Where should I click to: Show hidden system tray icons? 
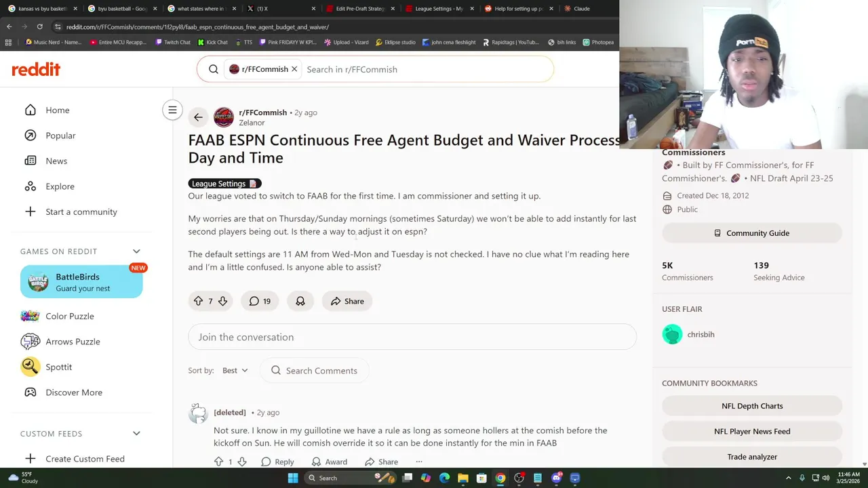789,478
